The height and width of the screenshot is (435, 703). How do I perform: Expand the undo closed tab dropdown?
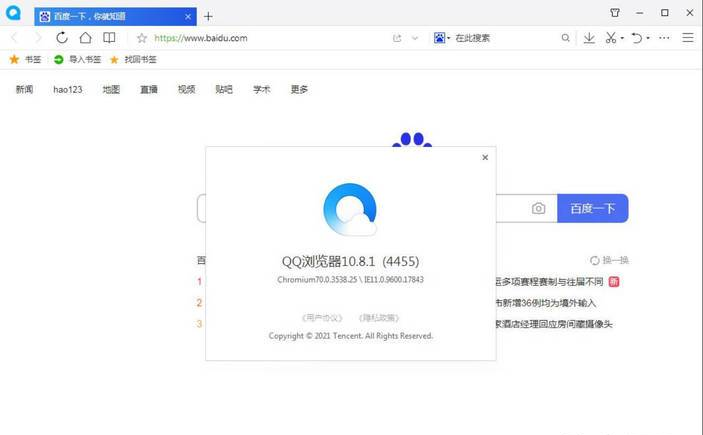648,38
